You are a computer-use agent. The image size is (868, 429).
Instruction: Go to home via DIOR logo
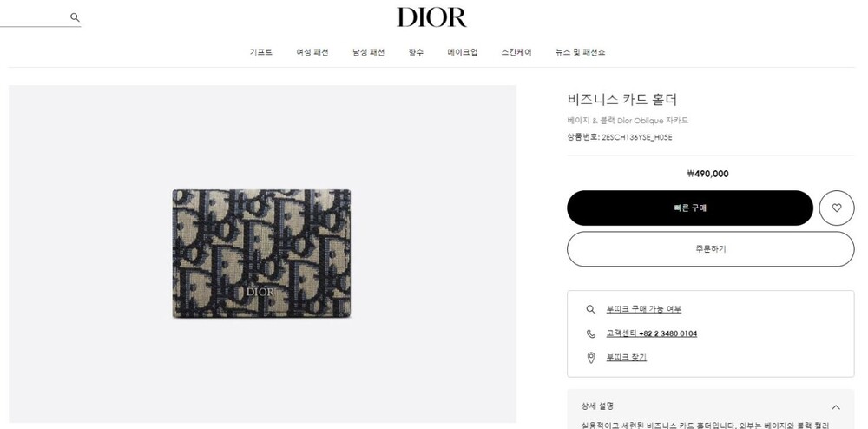tap(431, 17)
